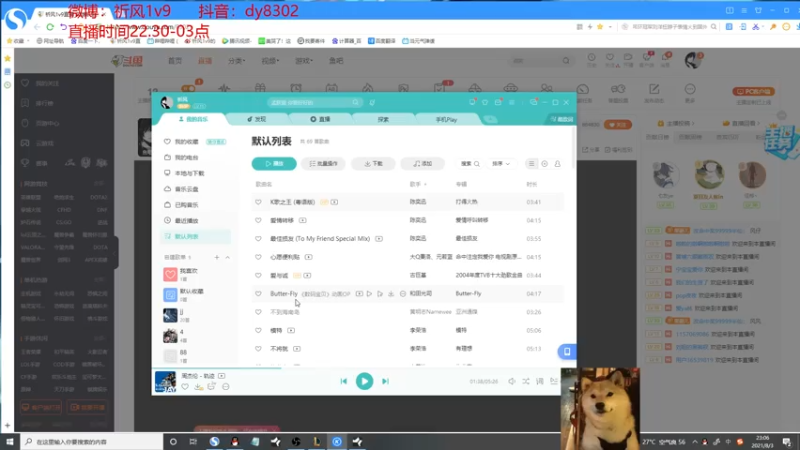Viewport: 800px width, 450px height.
Task: Toggle heart on song by 古巨基
Action: 258,276
